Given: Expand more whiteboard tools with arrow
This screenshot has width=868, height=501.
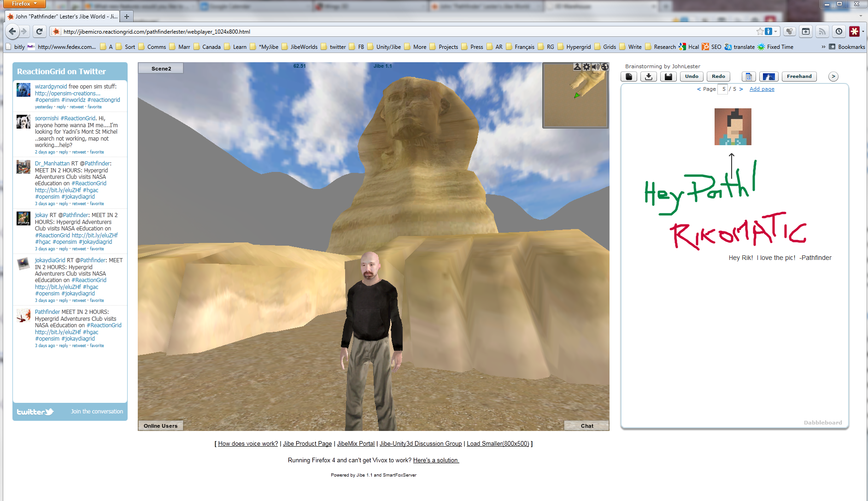Looking at the screenshot, I should pyautogui.click(x=833, y=77).
